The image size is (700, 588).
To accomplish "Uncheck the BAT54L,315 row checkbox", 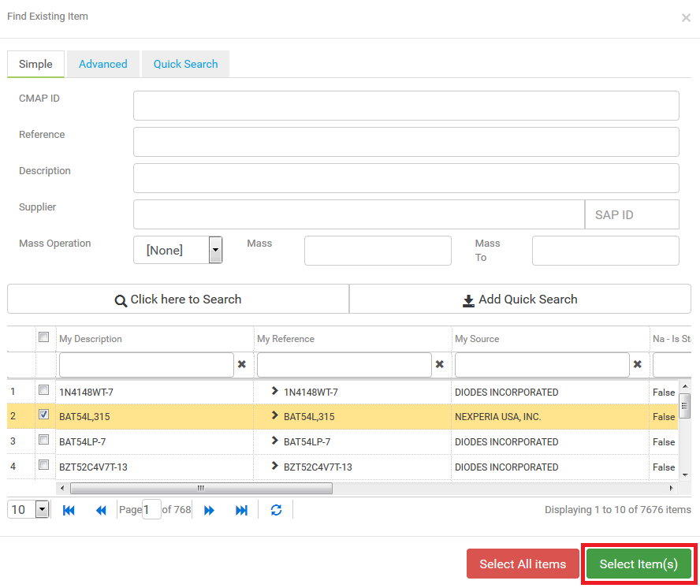I will (44, 415).
